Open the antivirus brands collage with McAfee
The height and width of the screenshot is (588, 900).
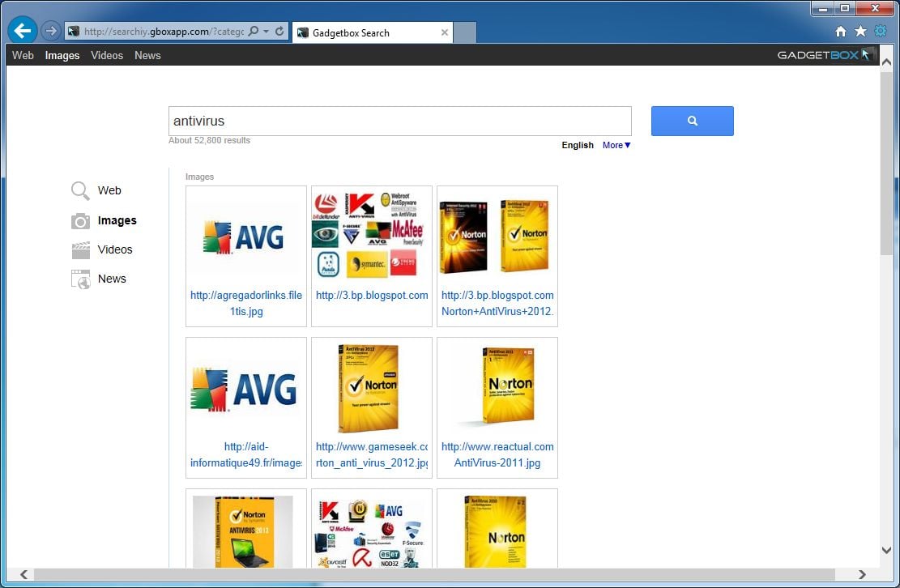coord(371,235)
